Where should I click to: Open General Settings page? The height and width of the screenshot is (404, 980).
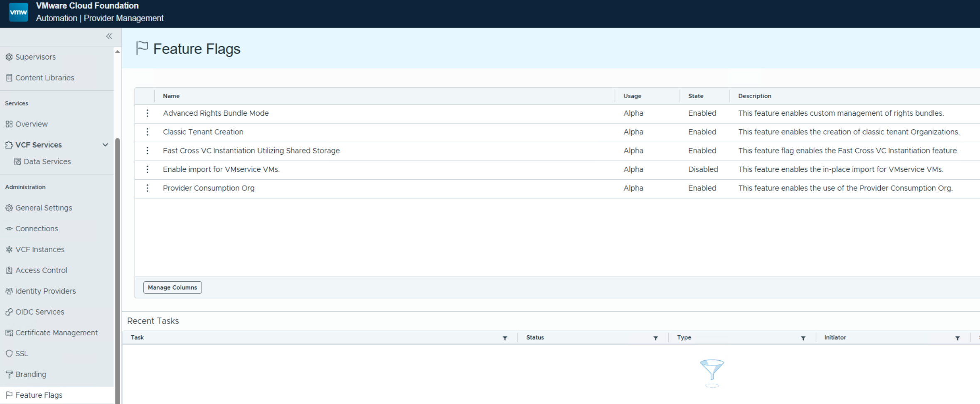[x=44, y=208]
